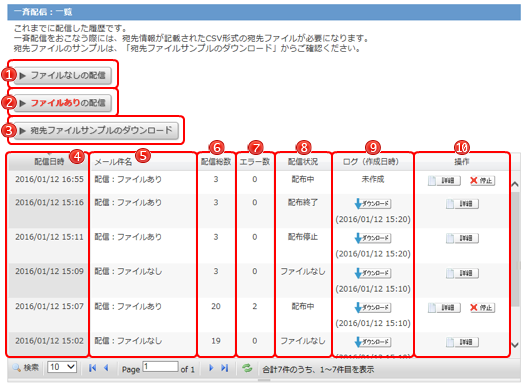531x385 pixels.
Task: Click the ファイルありの配信 button
Action: 63,103
